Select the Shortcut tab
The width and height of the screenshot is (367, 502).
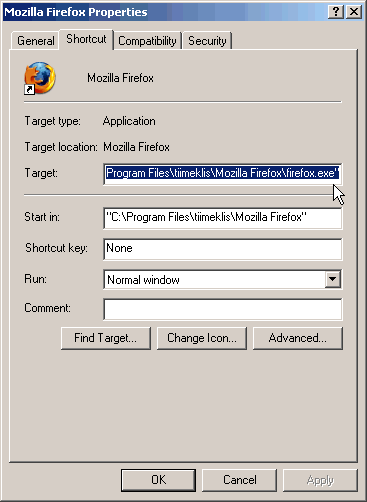coord(86,39)
